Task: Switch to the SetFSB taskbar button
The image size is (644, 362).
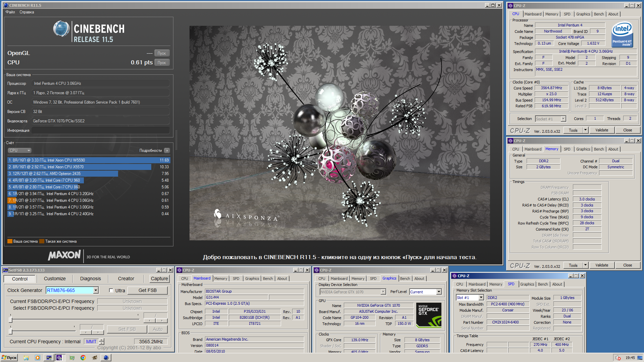Action: click(x=49, y=358)
